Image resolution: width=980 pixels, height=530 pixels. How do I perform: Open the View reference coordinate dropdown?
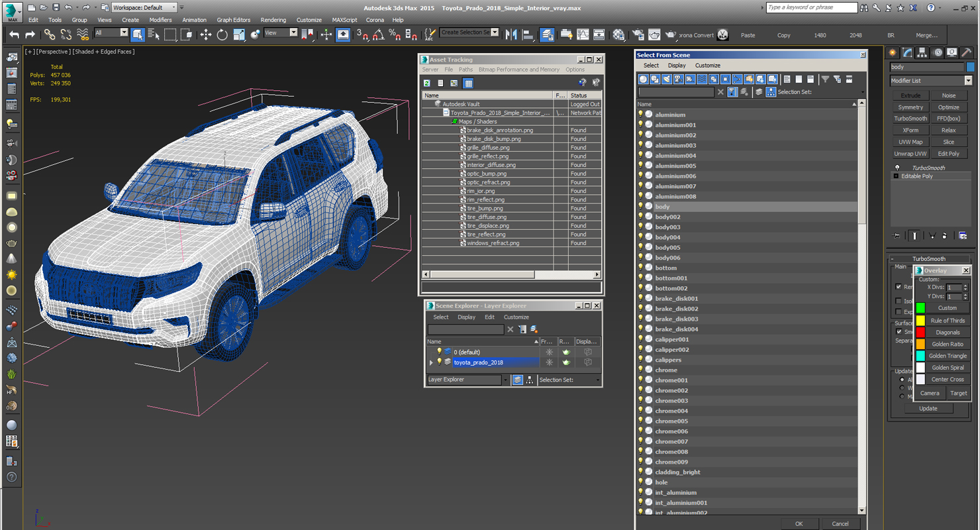click(x=281, y=32)
